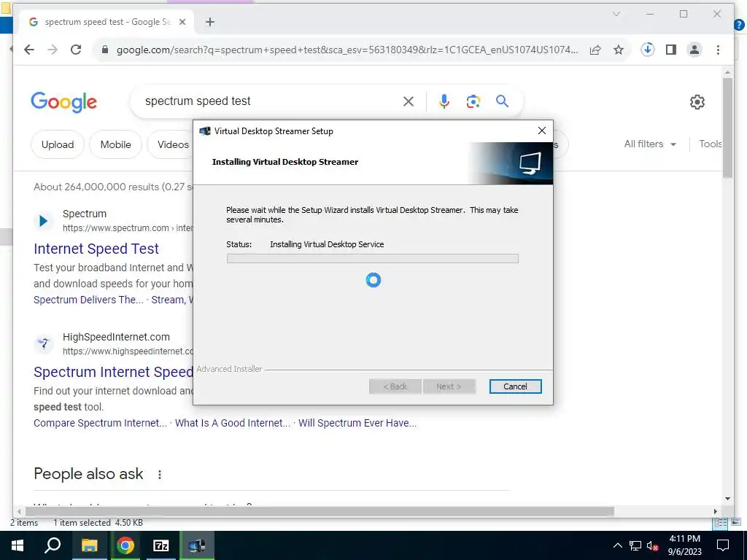Image resolution: width=747 pixels, height=560 pixels.
Task: Open Chrome profile avatar
Action: [x=694, y=50]
